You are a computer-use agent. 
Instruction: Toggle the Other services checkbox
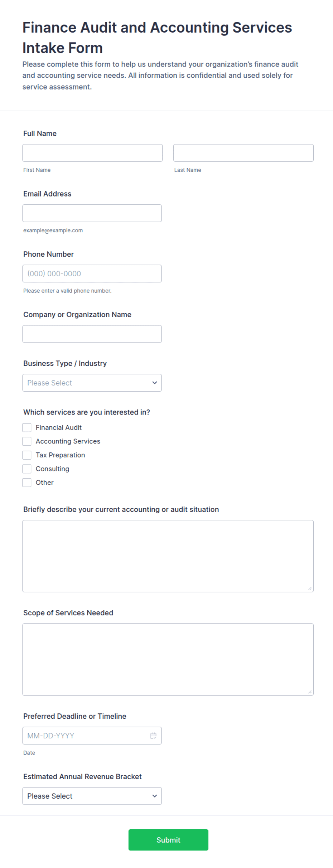coord(27,483)
